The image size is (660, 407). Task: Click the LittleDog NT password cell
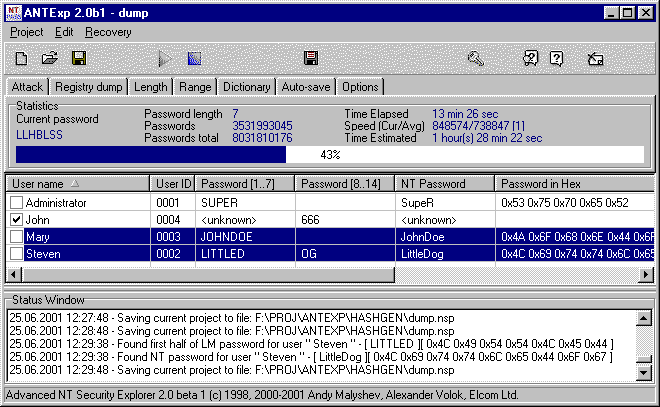[x=445, y=254]
